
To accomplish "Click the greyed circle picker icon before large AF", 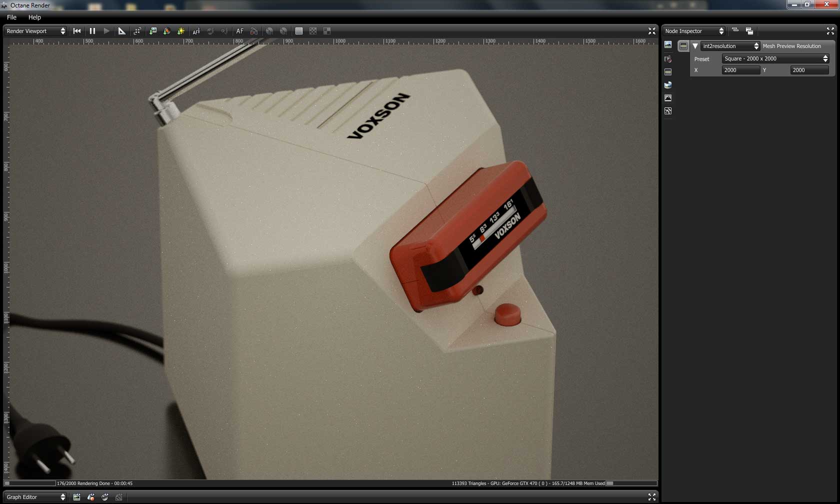I will 224,31.
